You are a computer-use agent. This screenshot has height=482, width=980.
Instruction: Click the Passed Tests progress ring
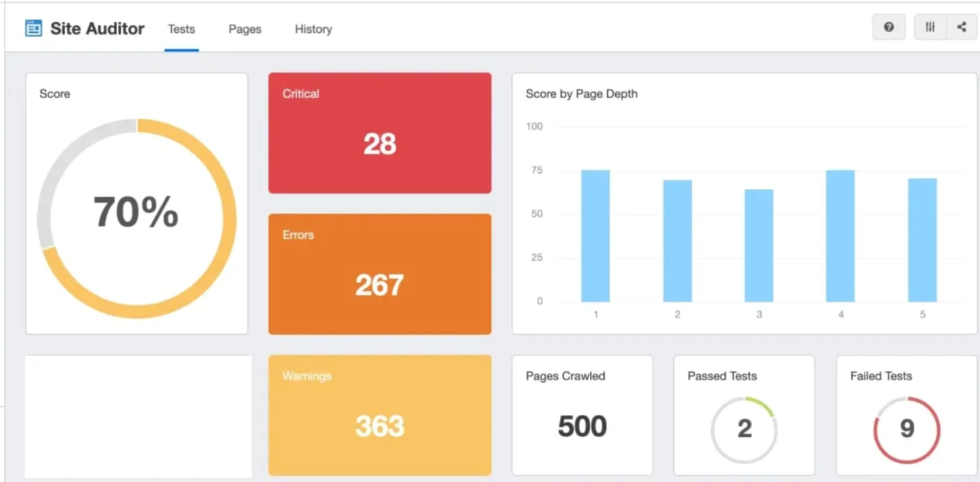tap(743, 429)
